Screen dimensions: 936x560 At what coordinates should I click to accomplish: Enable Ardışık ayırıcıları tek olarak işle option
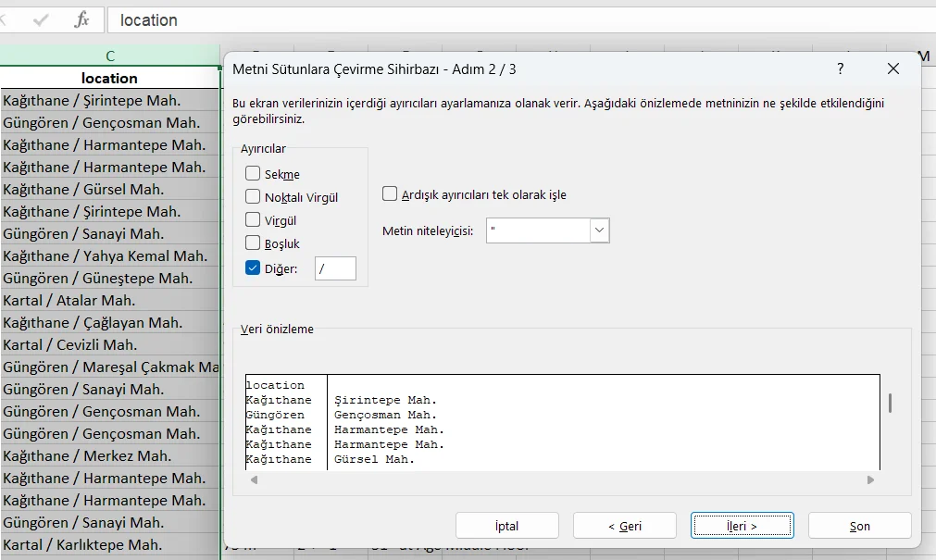click(389, 193)
